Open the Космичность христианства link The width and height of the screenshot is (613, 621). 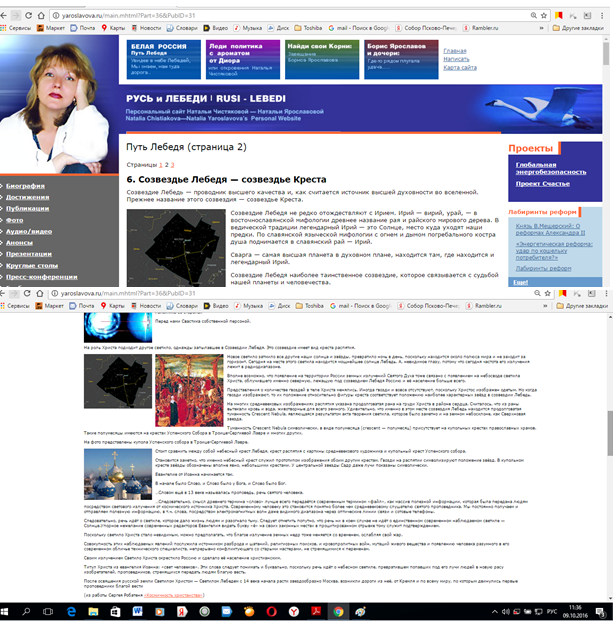pyautogui.click(x=174, y=595)
